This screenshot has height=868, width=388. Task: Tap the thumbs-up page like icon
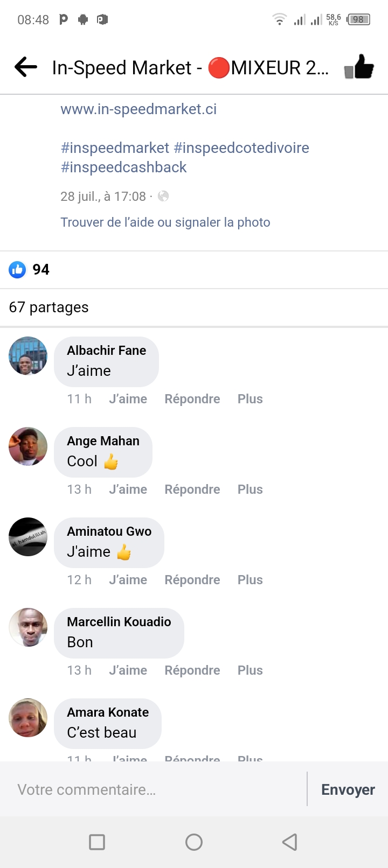coord(359,67)
